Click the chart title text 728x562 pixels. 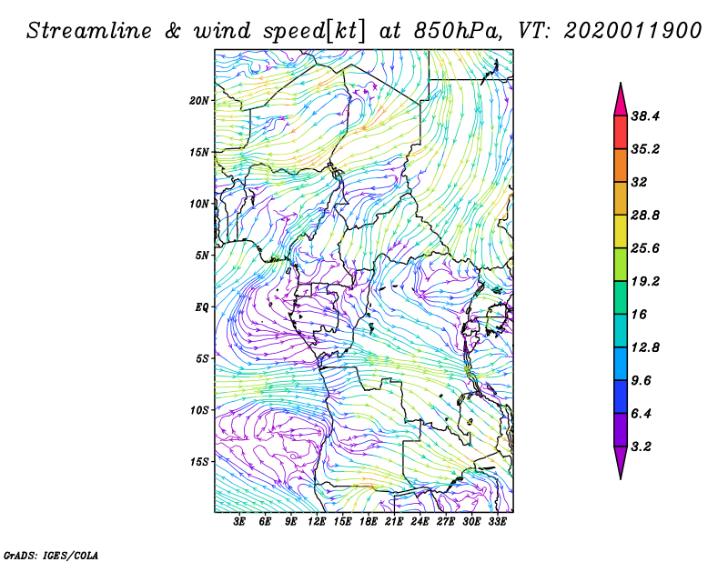click(364, 30)
